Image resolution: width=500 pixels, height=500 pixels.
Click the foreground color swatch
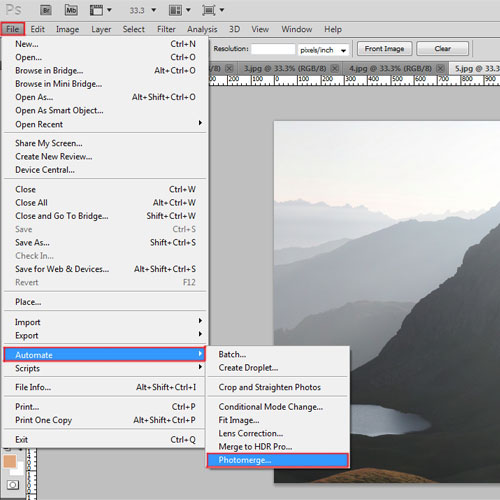[10, 461]
